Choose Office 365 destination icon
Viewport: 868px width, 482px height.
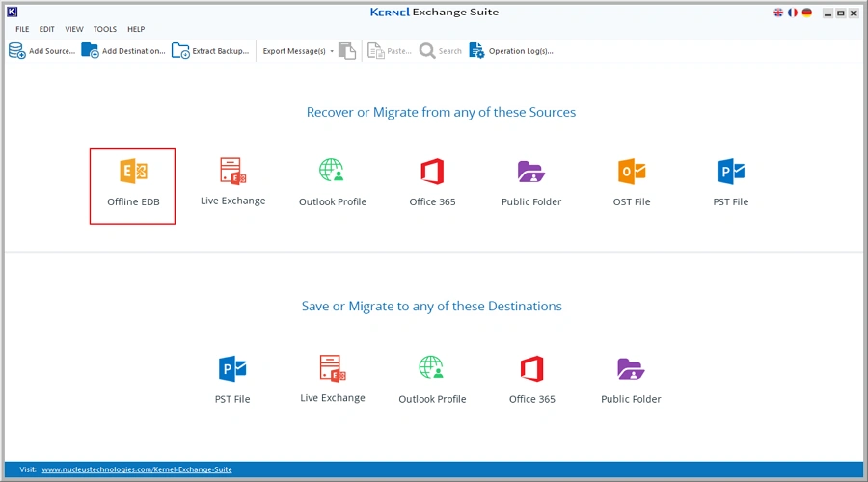[x=532, y=368]
